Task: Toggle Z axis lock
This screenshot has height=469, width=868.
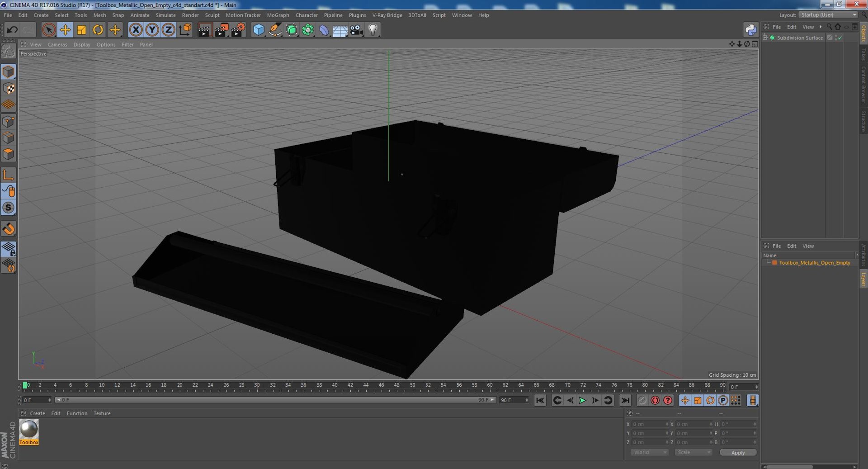Action: pos(168,30)
